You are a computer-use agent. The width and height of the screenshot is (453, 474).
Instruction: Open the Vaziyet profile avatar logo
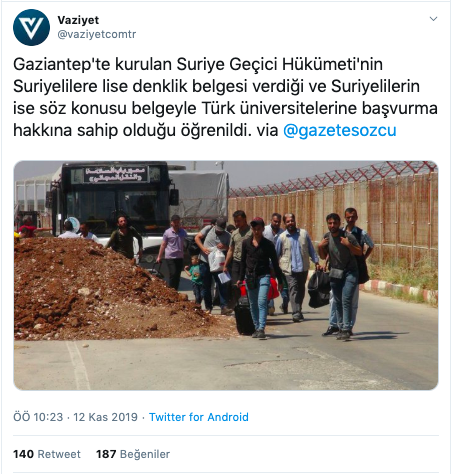[31, 27]
